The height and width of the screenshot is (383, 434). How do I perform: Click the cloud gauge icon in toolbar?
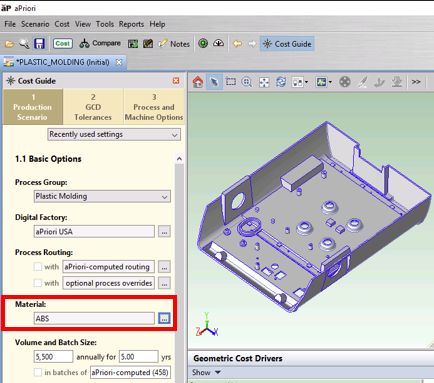click(219, 43)
